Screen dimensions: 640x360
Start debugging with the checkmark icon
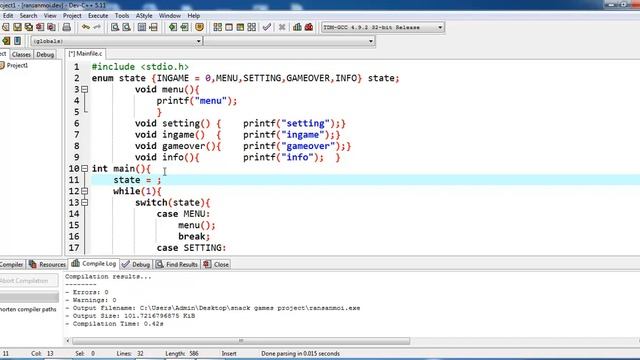point(267,27)
